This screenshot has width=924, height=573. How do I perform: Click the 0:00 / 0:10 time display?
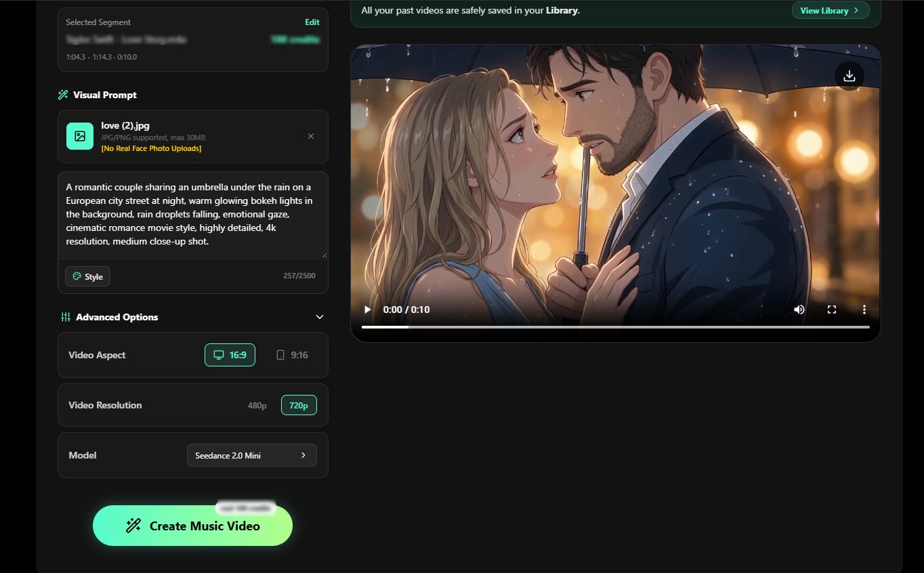[406, 310]
